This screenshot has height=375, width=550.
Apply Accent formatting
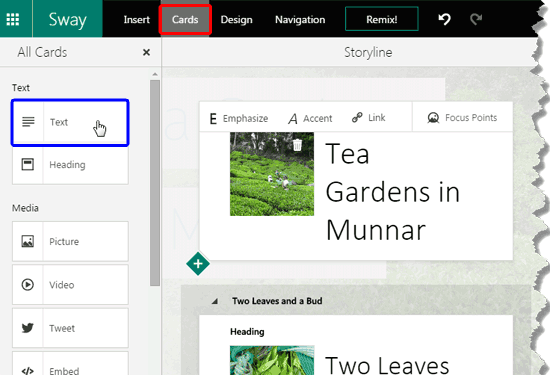[310, 119]
